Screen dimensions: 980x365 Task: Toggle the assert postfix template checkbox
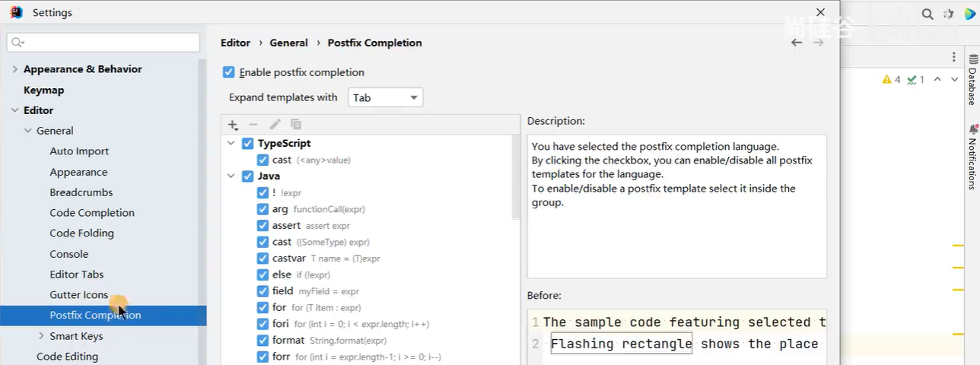coord(262,226)
